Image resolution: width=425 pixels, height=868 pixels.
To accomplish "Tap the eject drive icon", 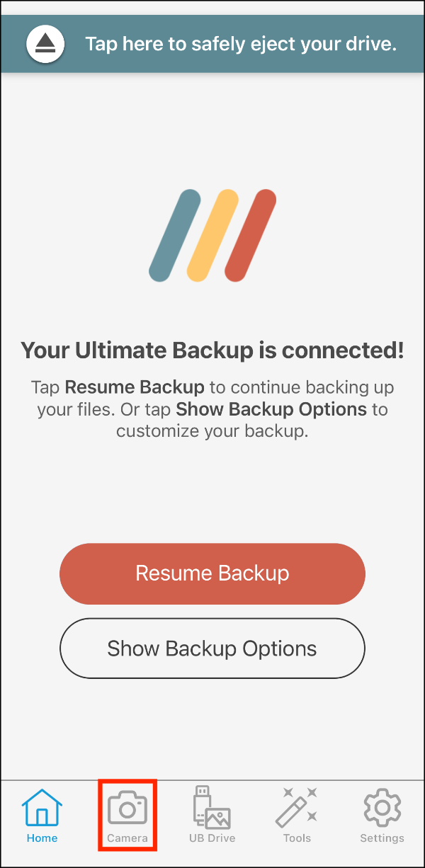I will pyautogui.click(x=45, y=44).
